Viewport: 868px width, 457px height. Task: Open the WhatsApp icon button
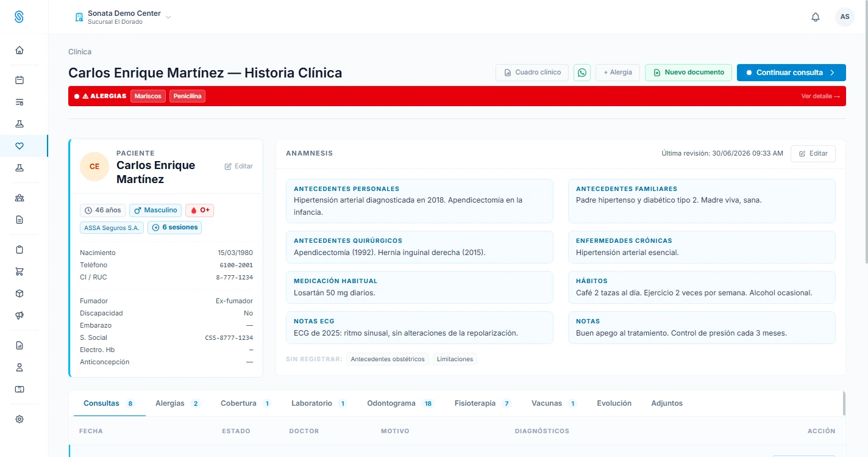(x=582, y=73)
